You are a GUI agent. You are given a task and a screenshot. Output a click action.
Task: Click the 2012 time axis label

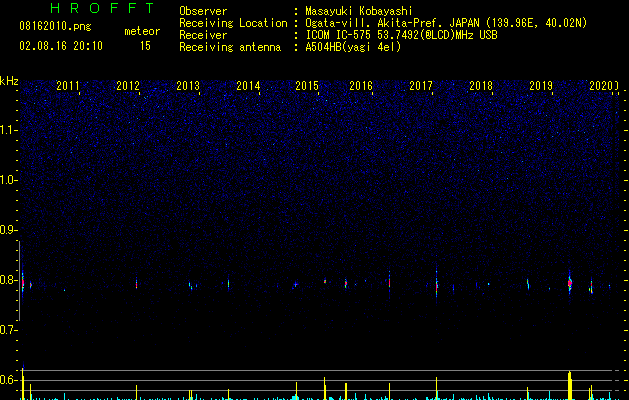128,86
